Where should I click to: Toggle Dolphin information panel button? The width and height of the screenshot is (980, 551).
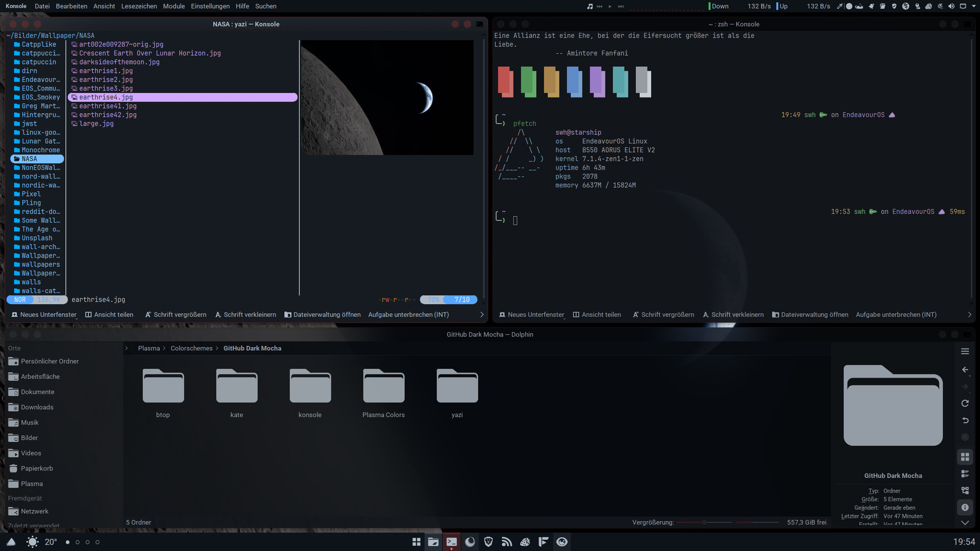tap(965, 508)
